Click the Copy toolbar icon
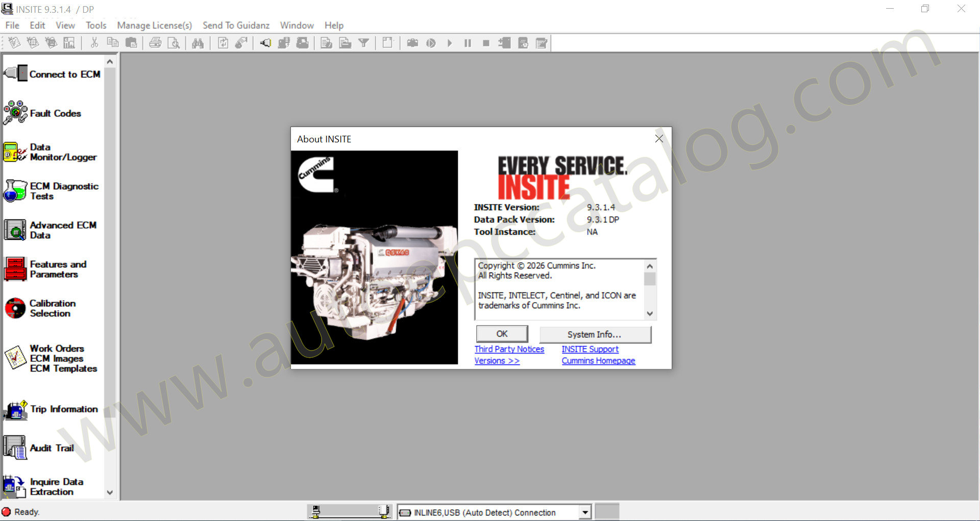The height and width of the screenshot is (521, 980). coord(113,43)
